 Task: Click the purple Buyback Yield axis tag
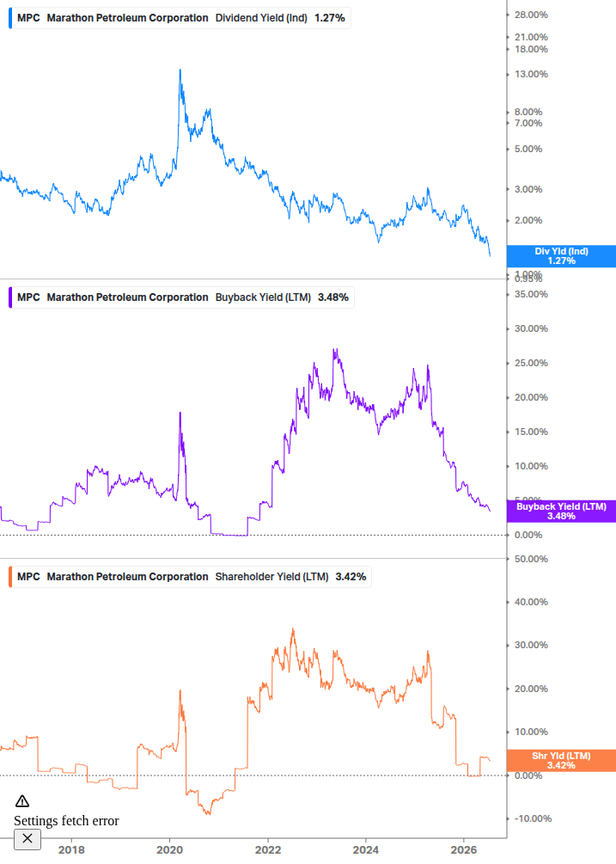pos(561,512)
